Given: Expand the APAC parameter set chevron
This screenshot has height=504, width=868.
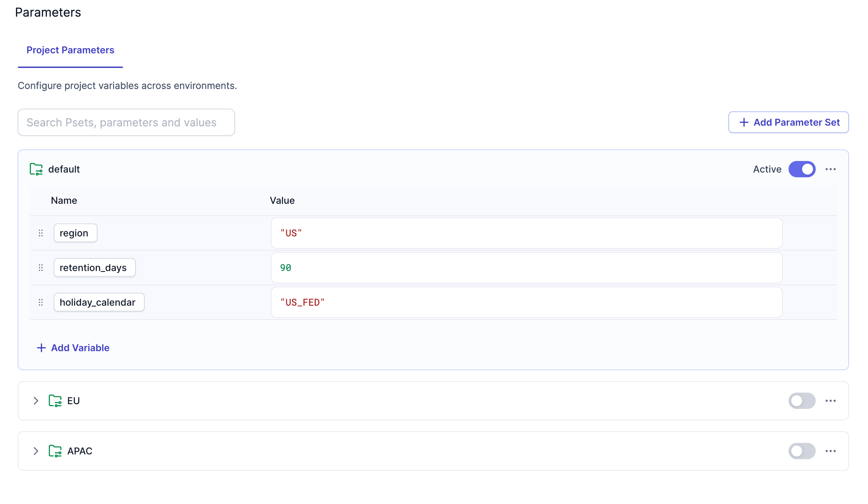Looking at the screenshot, I should (36, 451).
